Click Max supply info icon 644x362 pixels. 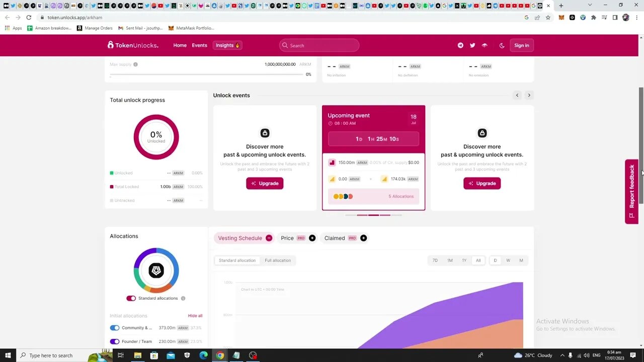point(135,64)
